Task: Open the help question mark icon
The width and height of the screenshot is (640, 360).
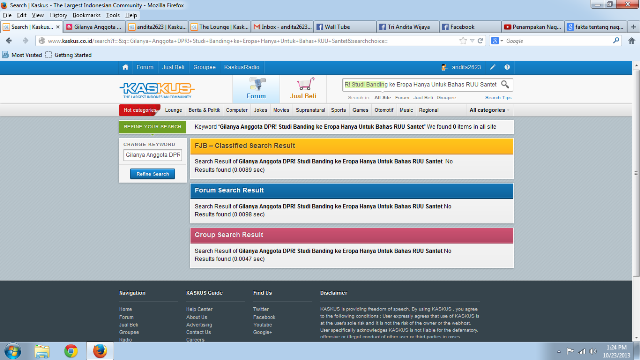Action: pyautogui.click(x=507, y=67)
